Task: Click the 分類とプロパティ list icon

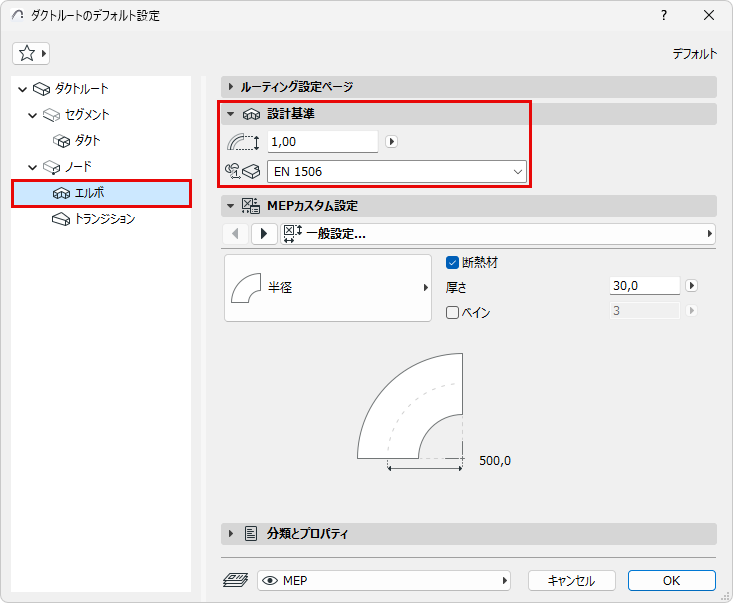Action: tap(251, 533)
